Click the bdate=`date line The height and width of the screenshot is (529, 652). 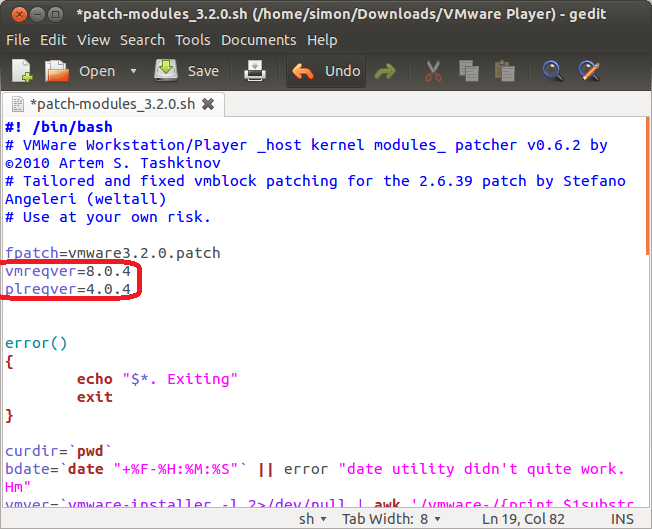(315, 469)
